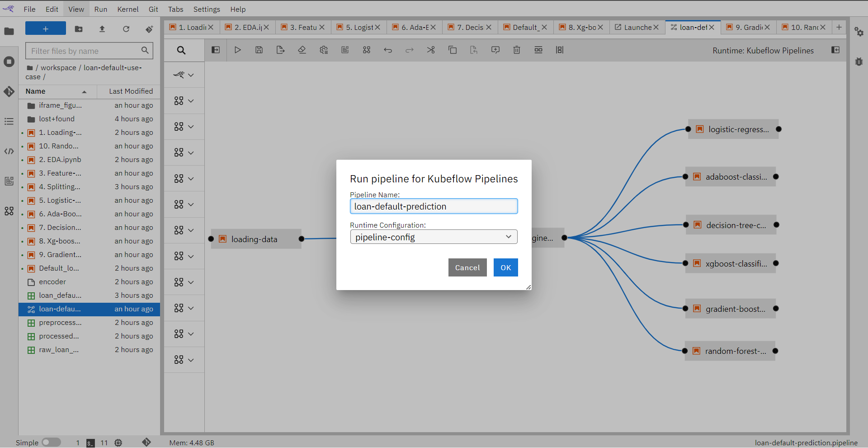Select the encoder file in file browser
The width and height of the screenshot is (868, 448).
tap(90, 282)
